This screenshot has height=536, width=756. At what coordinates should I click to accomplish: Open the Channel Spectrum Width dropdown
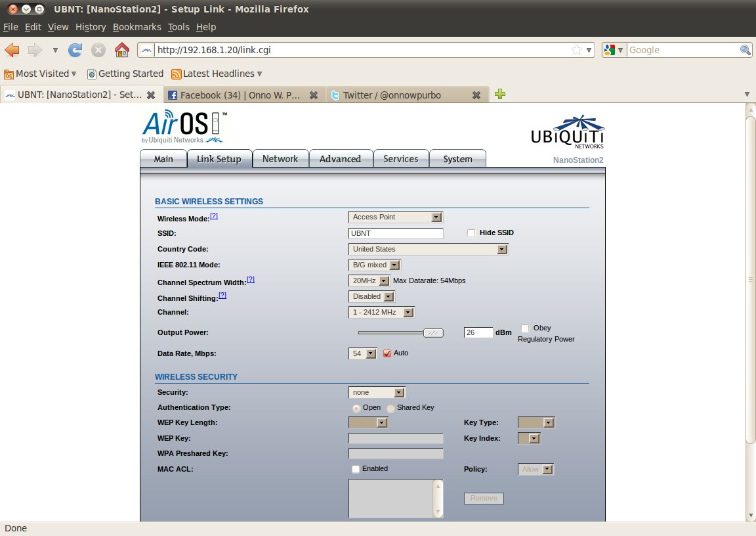click(x=369, y=280)
